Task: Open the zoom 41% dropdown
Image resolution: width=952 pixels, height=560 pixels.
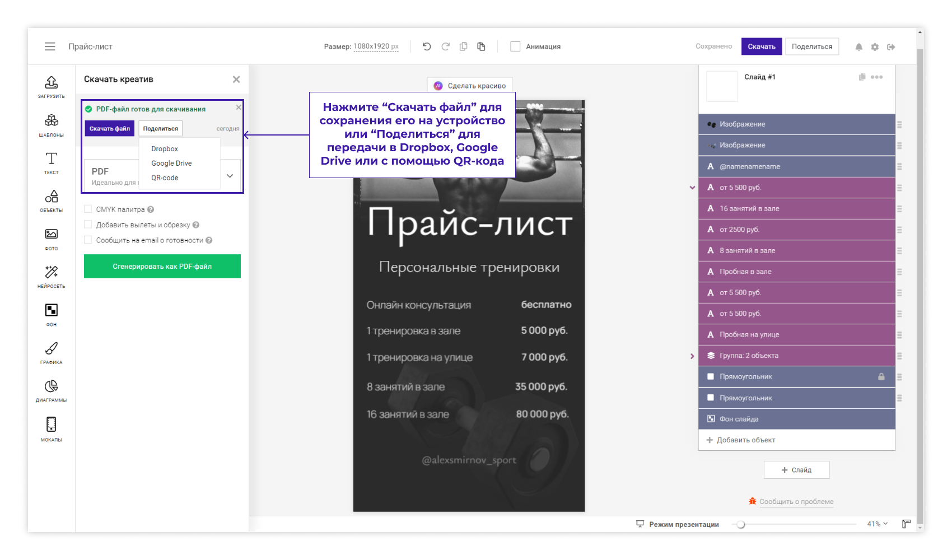Action: click(877, 524)
